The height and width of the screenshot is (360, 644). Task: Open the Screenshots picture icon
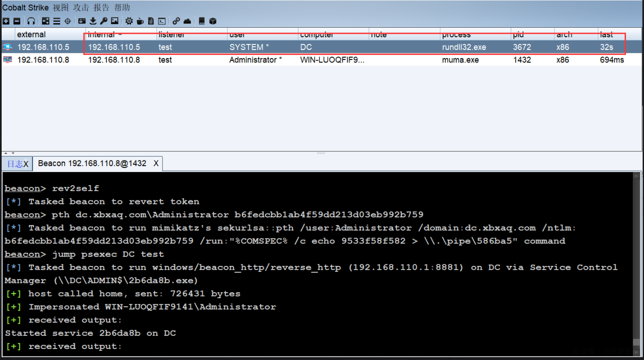point(115,21)
